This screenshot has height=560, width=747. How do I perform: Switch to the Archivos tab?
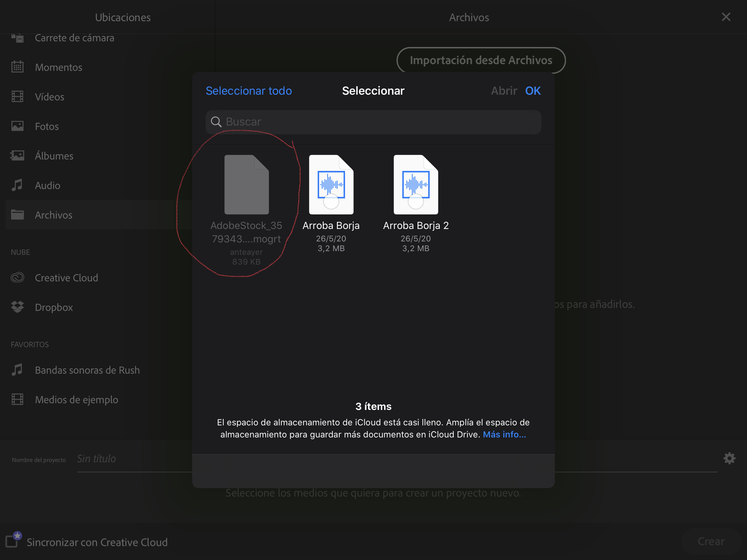coord(469,17)
